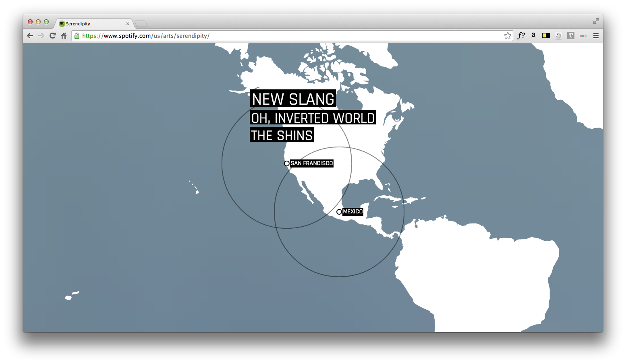The width and height of the screenshot is (626, 364).
Task: Enter fullscreen with the expand arrows
Action: coord(596,21)
